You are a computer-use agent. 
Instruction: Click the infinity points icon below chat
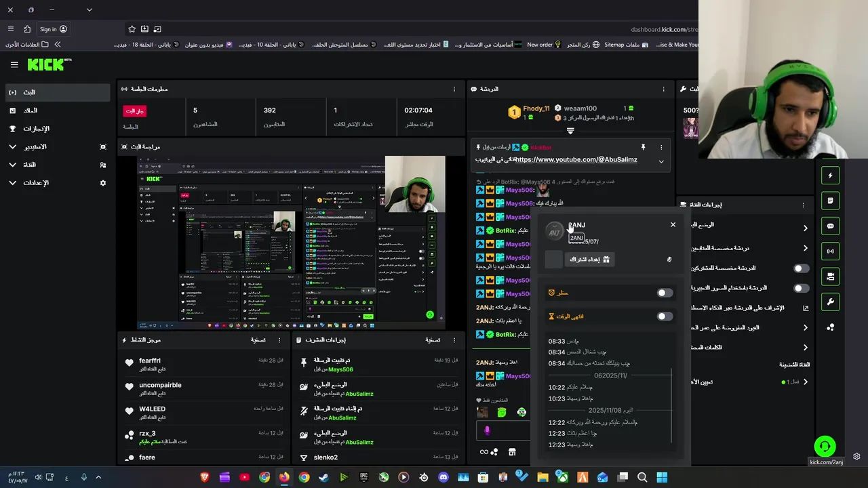pos(484,452)
